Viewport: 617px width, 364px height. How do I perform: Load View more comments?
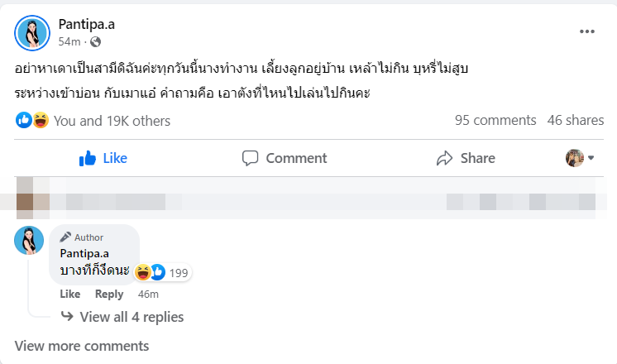pos(82,346)
